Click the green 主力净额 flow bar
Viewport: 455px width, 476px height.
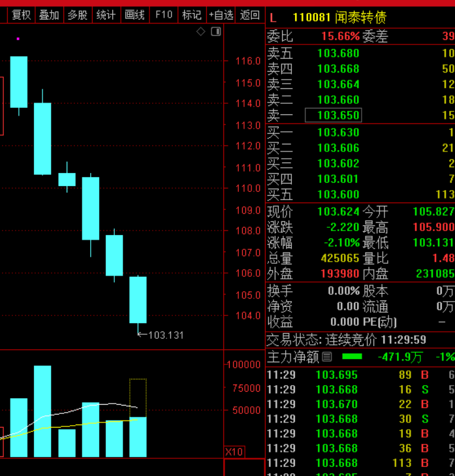click(352, 357)
